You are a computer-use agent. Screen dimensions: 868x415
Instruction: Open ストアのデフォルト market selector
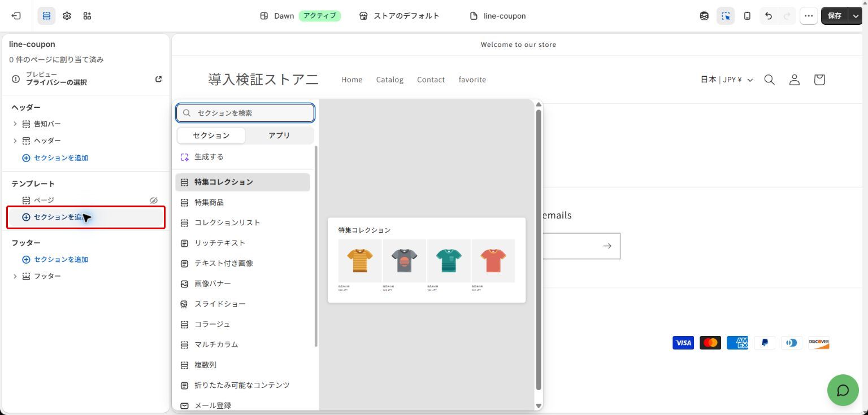(400, 16)
